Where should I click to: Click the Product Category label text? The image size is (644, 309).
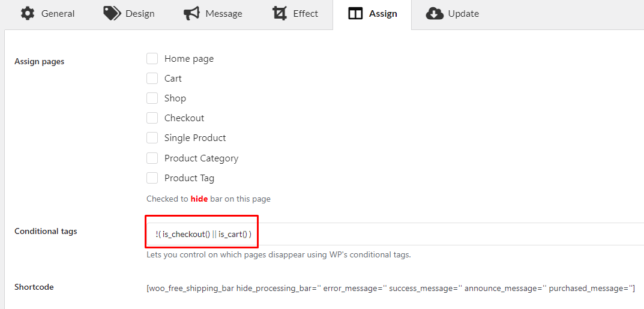(x=201, y=158)
